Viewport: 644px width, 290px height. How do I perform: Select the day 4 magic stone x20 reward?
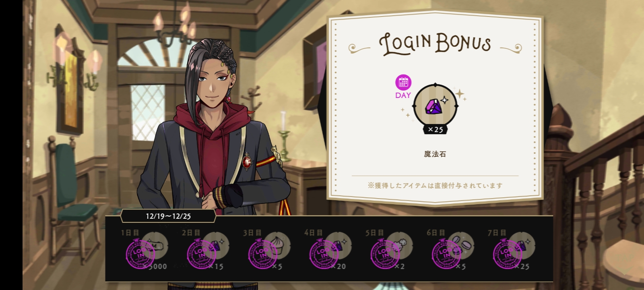328,250
